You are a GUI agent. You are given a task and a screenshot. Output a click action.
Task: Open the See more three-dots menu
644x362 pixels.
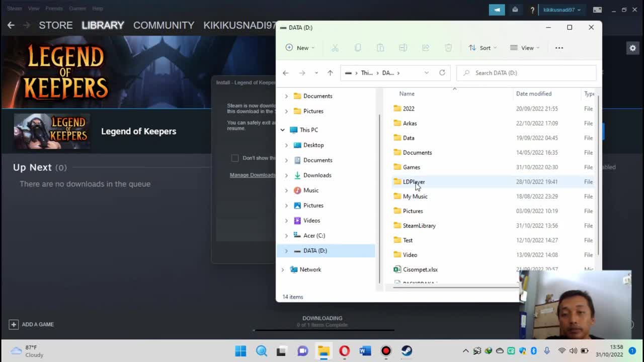(559, 48)
